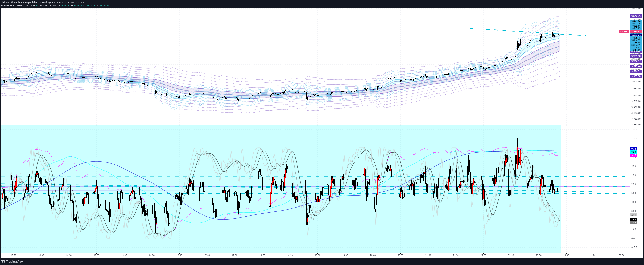Click the 32280.00 price axis tick
Image resolution: width=644 pixels, height=265 pixels.
point(636,89)
